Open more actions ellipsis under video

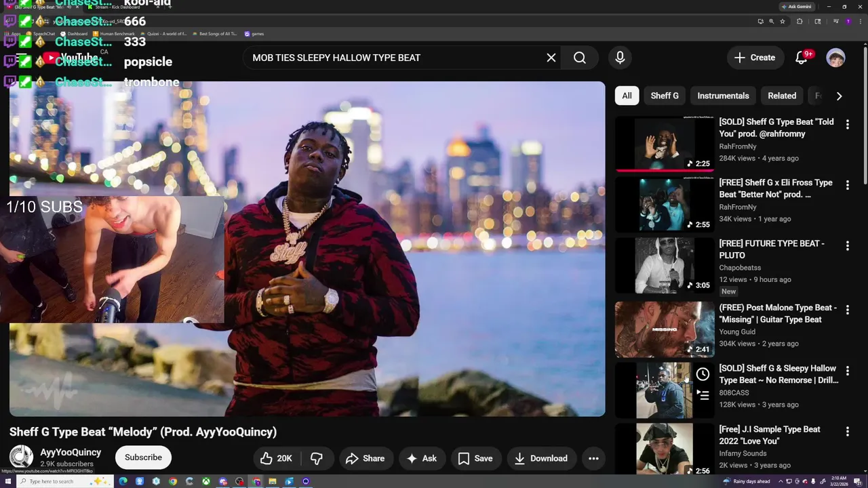(x=593, y=458)
